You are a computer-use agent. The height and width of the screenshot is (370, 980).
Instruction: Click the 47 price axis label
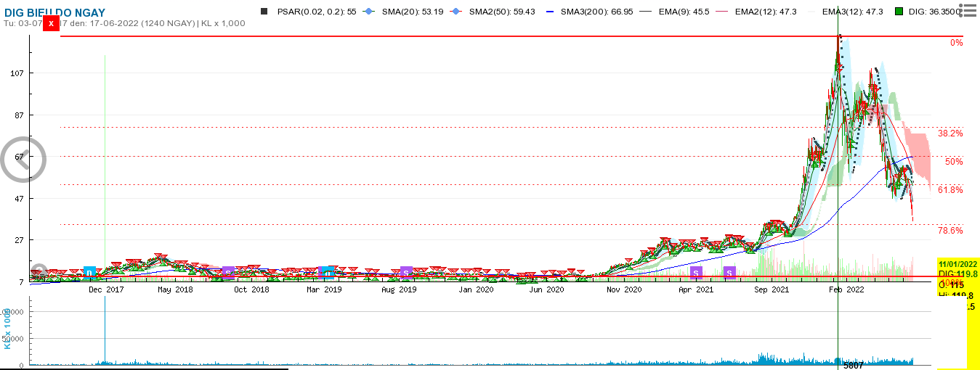pos(20,199)
